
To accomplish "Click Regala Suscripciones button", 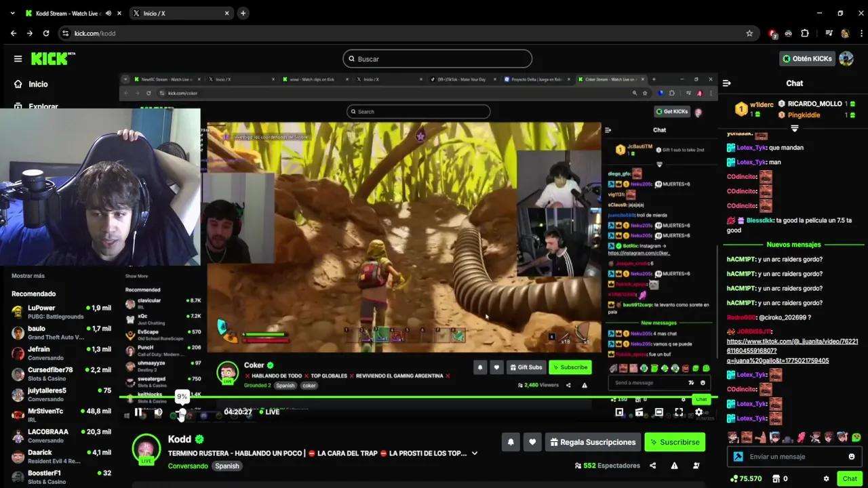I will tap(593, 442).
